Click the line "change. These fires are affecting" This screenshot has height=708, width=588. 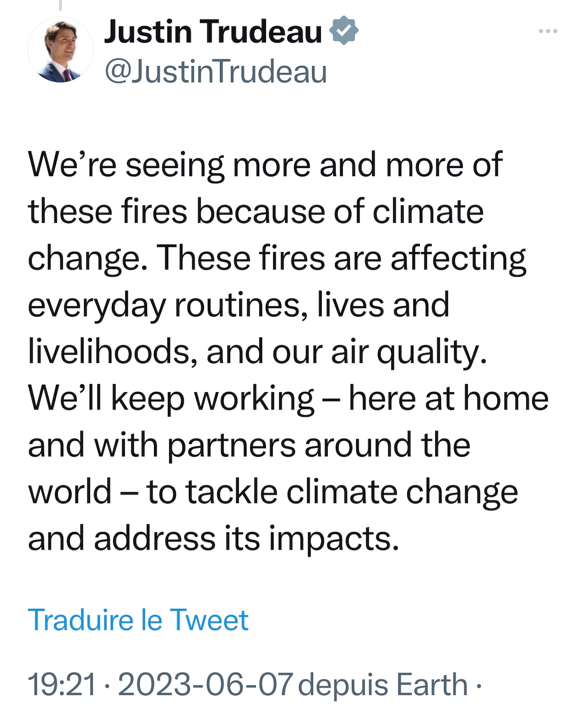[277, 259]
